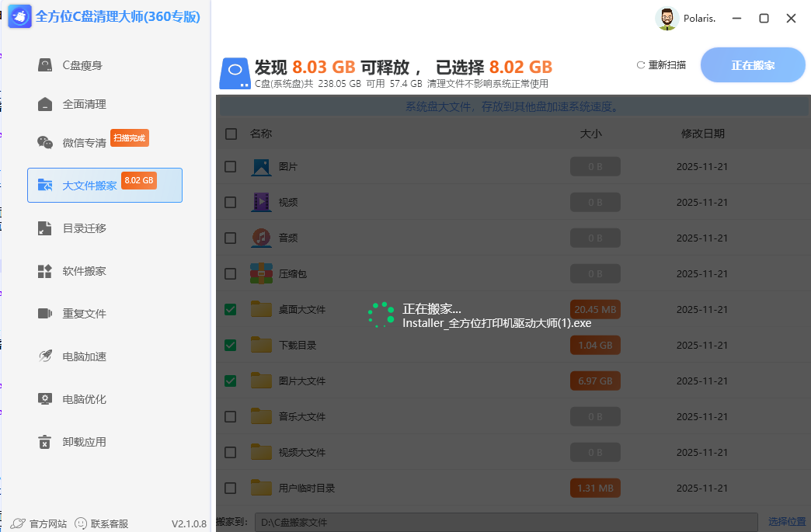Click the 软件搬家 software-move icon
The image size is (811, 532).
44,270
